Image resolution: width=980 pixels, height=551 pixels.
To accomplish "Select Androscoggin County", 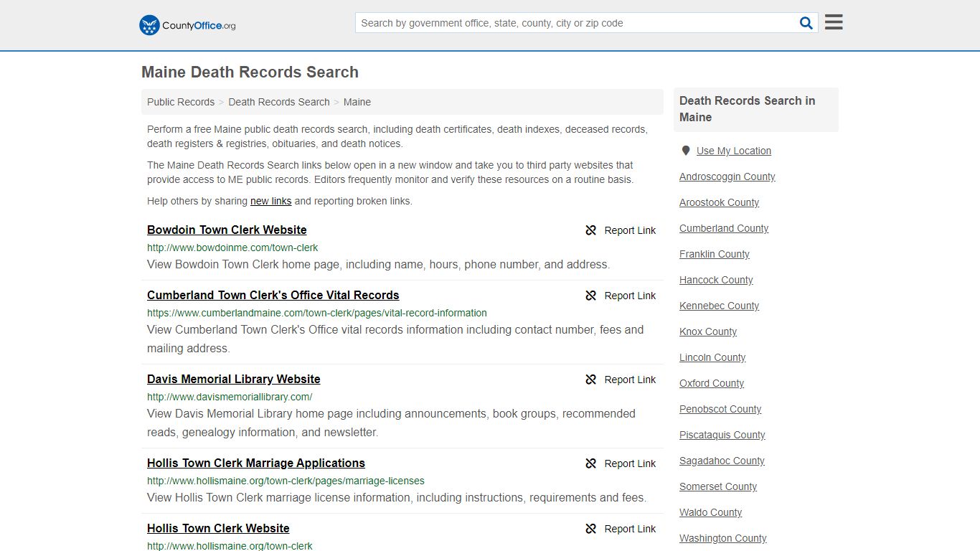I will [x=727, y=176].
